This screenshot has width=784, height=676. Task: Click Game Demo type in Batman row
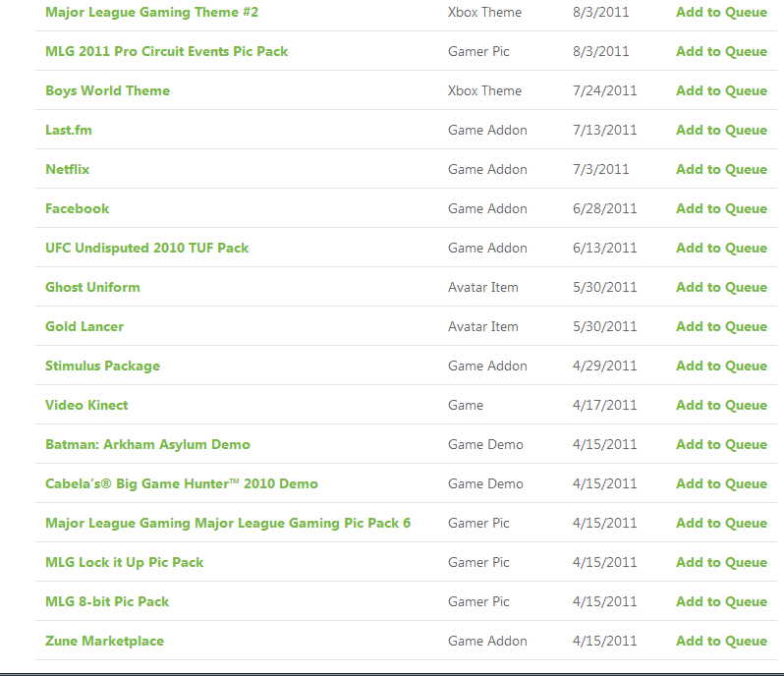(485, 444)
